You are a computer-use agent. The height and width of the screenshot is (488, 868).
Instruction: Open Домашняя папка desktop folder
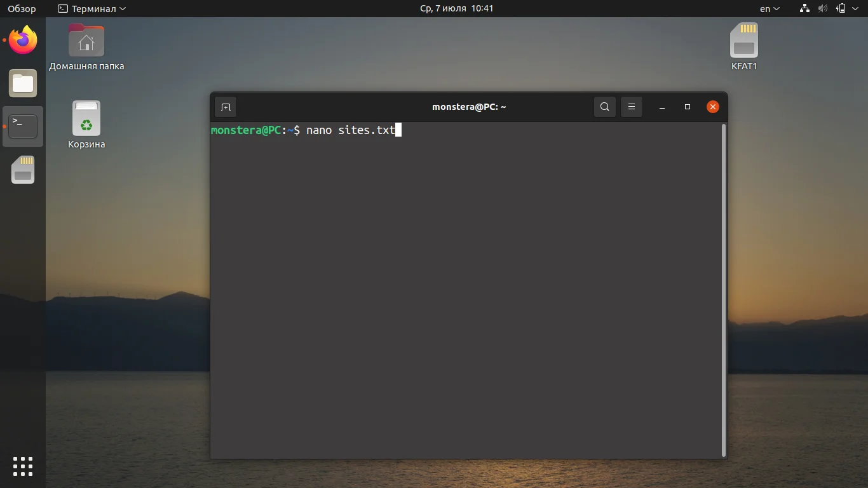click(86, 47)
